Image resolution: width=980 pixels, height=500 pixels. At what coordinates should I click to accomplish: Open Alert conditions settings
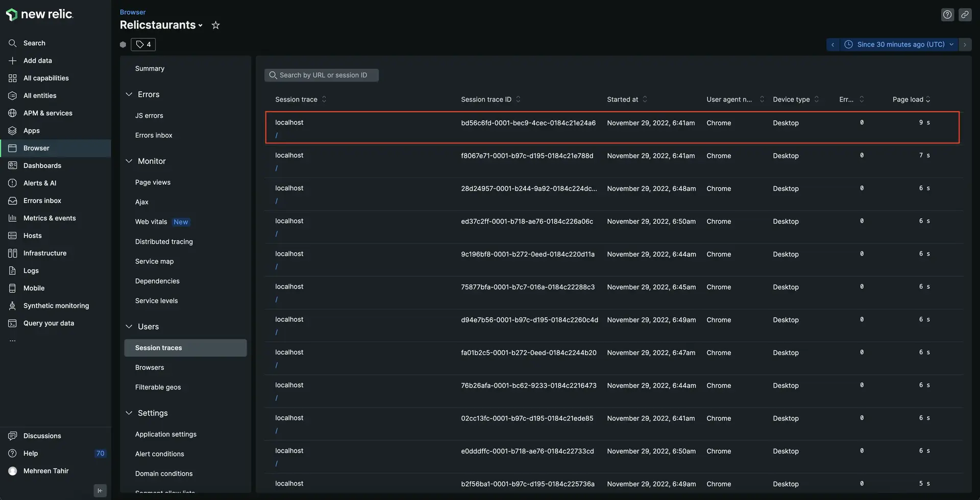[159, 454]
